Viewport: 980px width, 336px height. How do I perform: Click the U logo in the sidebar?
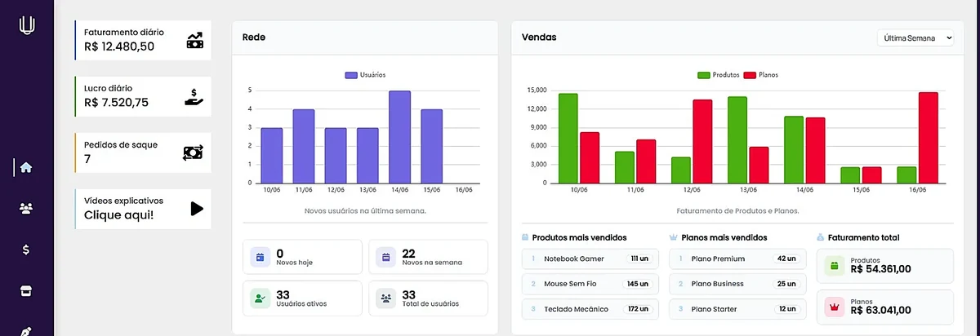click(27, 25)
